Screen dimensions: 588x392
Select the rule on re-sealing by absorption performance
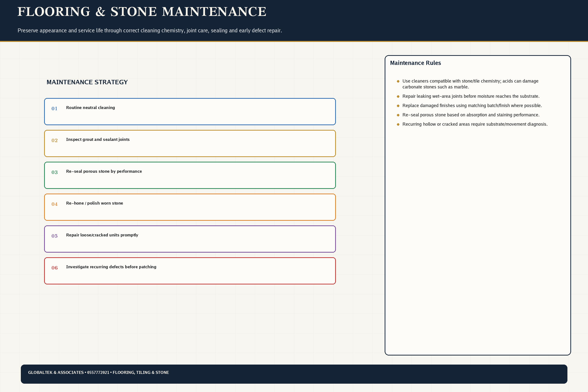click(471, 115)
